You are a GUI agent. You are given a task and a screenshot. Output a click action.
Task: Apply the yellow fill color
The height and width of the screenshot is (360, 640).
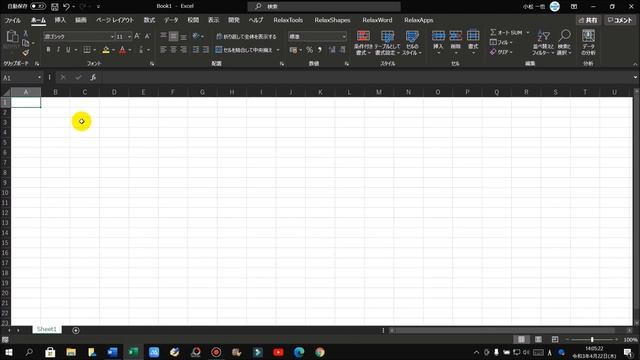[106, 50]
